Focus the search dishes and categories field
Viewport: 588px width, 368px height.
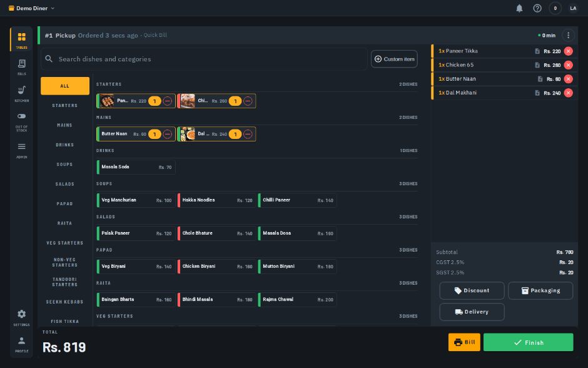pyautogui.click(x=205, y=59)
